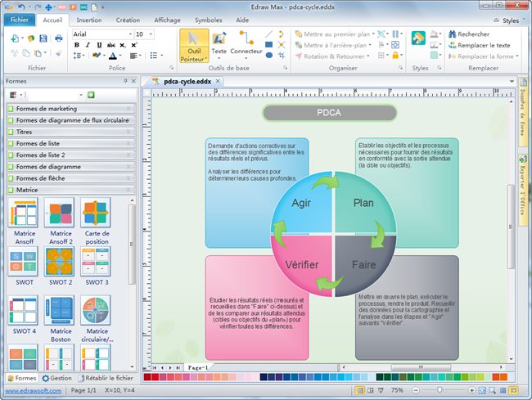The height and width of the screenshot is (400, 532).
Task: Pick the SWOT 2 shape thumbnail
Action: coord(60,263)
